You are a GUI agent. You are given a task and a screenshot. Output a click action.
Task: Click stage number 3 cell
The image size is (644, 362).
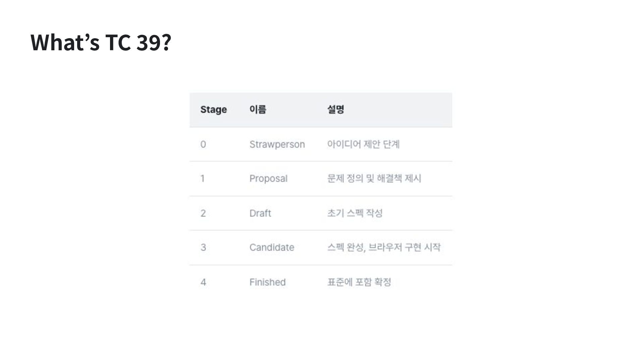tap(203, 247)
